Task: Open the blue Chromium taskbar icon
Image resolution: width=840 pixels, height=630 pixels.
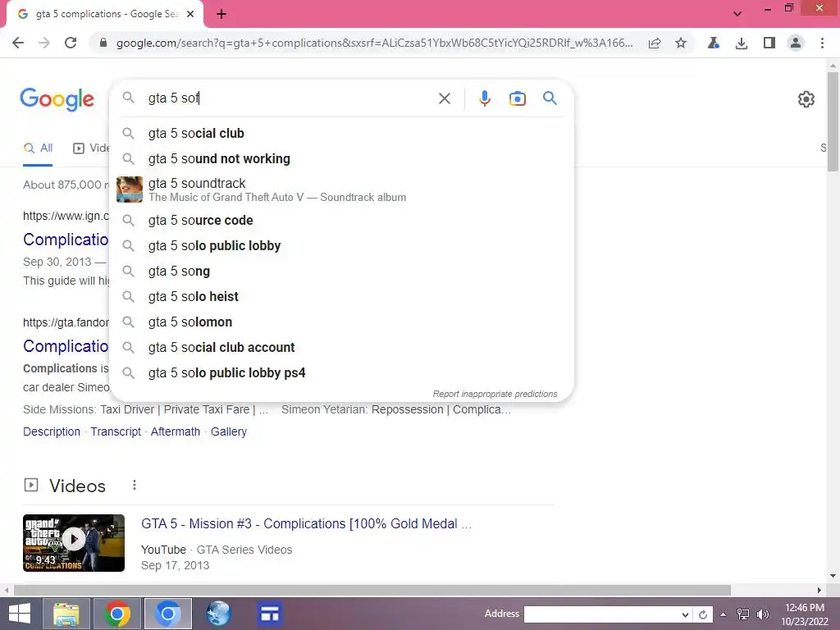Action: tap(167, 614)
